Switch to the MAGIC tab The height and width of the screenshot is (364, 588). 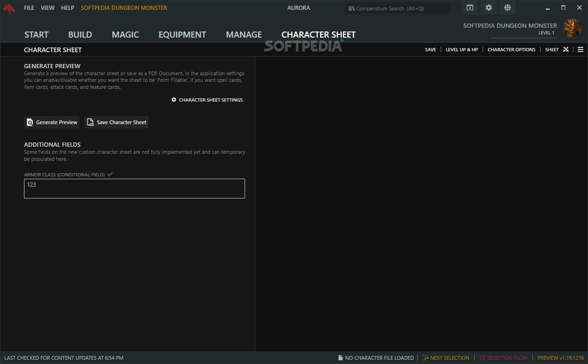coord(125,35)
